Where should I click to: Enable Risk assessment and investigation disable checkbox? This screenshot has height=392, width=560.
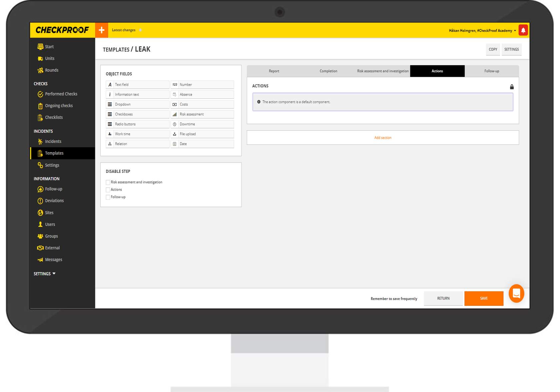(x=108, y=182)
